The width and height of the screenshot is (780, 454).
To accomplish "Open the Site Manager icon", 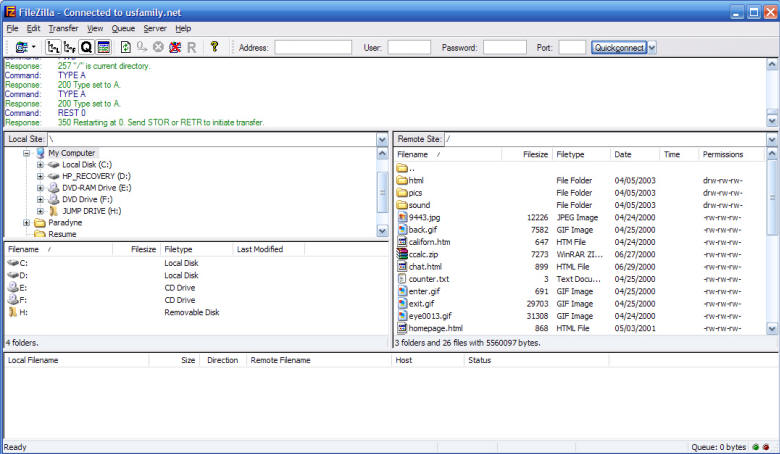I will 21,47.
